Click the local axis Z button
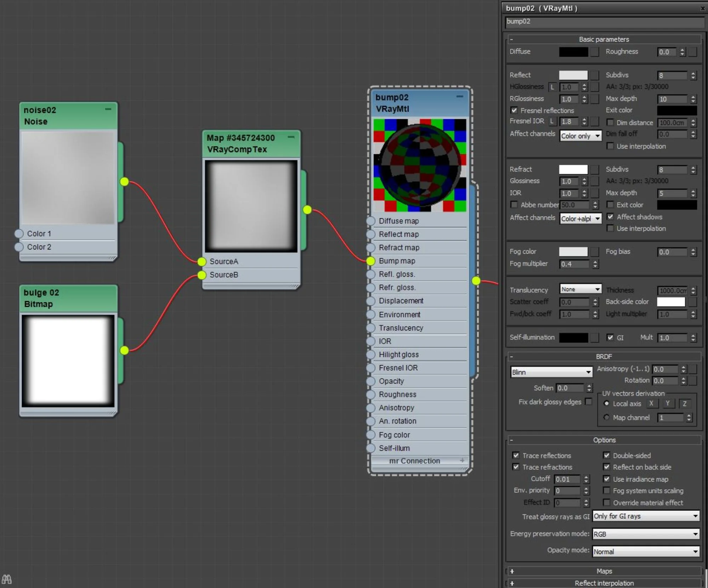 685,403
